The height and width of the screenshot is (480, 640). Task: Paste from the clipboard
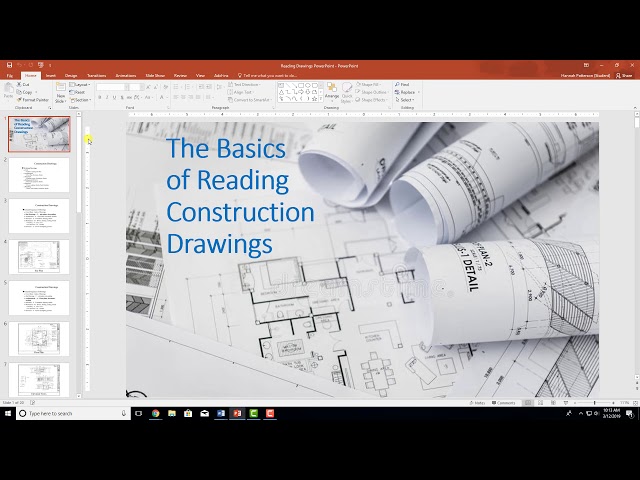point(8,91)
